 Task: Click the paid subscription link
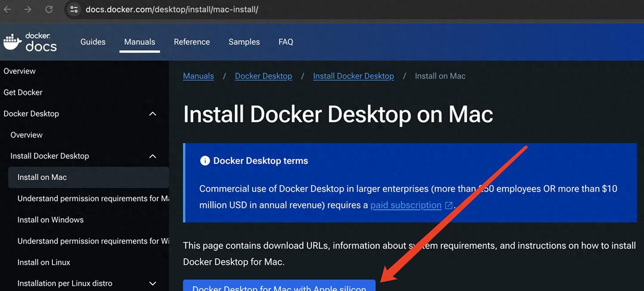(x=405, y=205)
